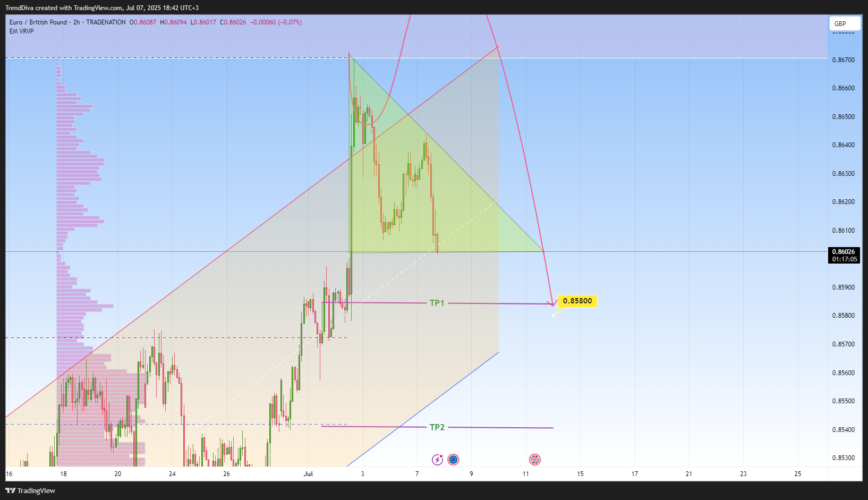Screen dimensions: 868x500
Task: Click the change value -0.00060 (-0.07%)
Action: 276,22
